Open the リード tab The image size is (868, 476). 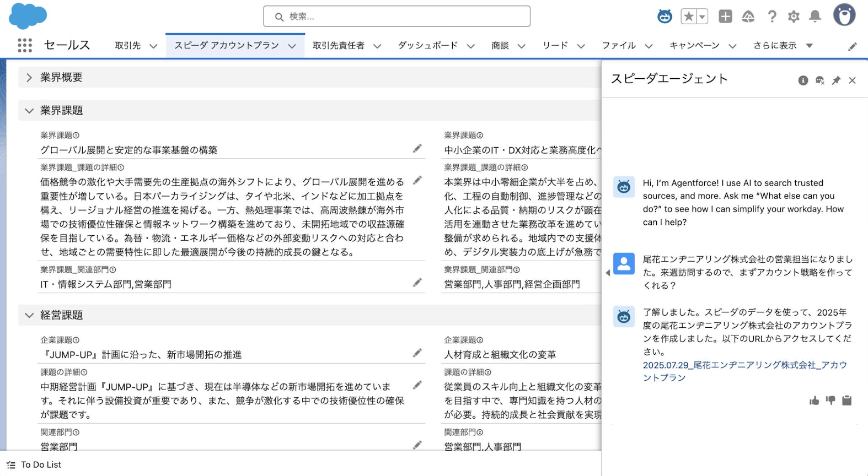[x=555, y=46]
